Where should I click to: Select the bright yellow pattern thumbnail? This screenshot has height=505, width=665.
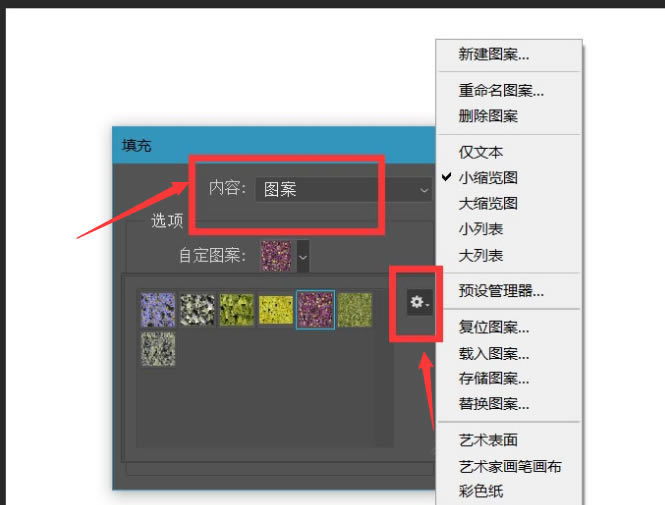point(276,310)
